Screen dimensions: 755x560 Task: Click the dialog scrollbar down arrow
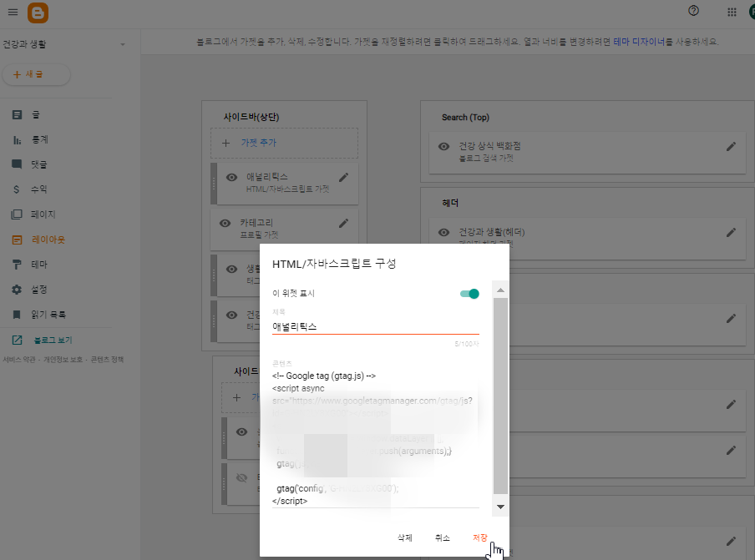tap(499, 507)
